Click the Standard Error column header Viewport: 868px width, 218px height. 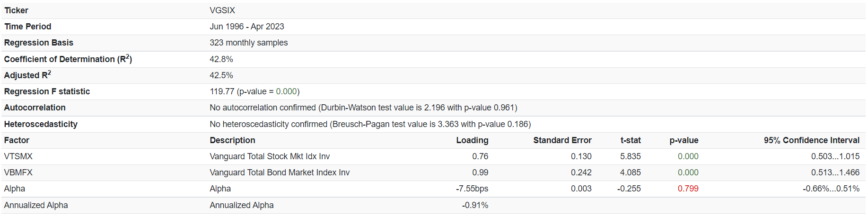point(562,140)
